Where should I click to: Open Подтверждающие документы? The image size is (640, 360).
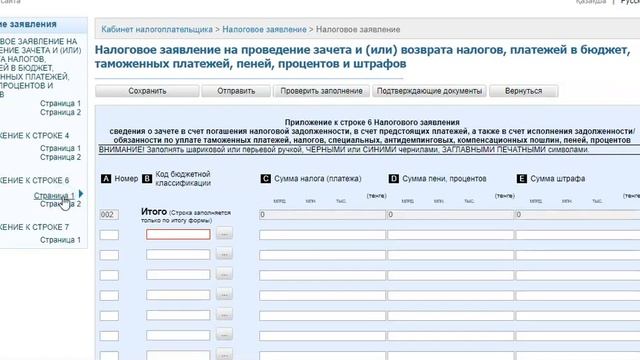(x=429, y=91)
